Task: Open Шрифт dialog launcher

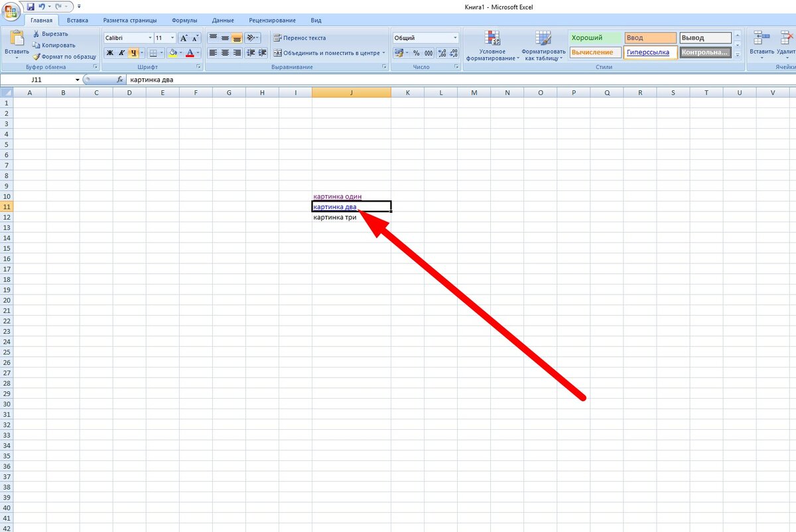Action: [x=199, y=67]
